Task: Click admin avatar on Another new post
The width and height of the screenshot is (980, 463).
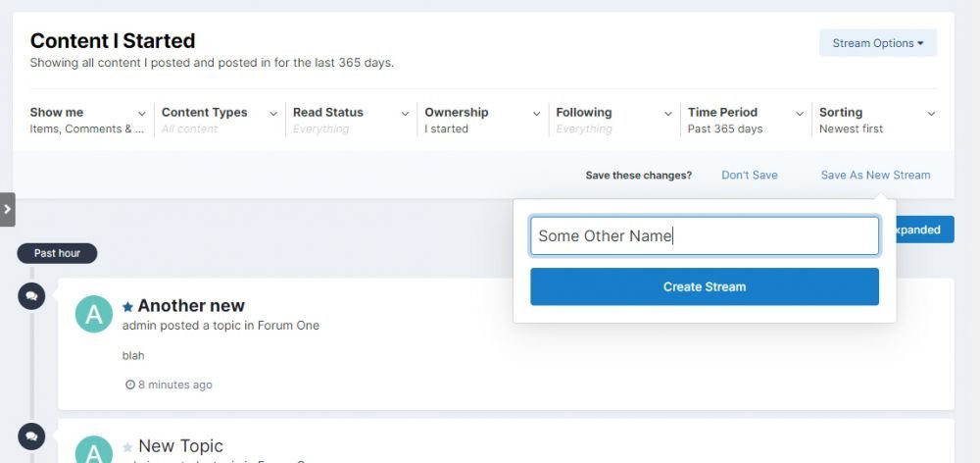Action: pyautogui.click(x=94, y=314)
